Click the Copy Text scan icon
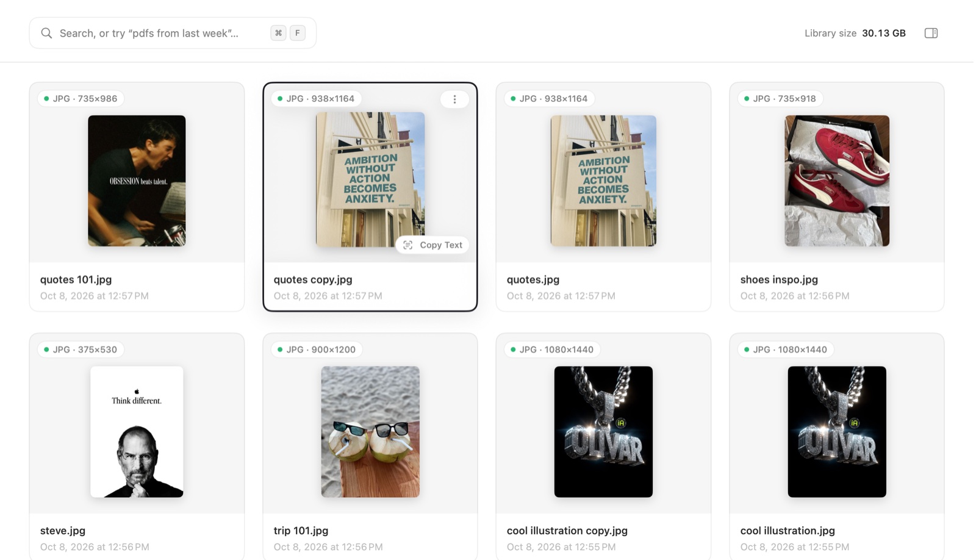The image size is (976, 560). coord(408,245)
